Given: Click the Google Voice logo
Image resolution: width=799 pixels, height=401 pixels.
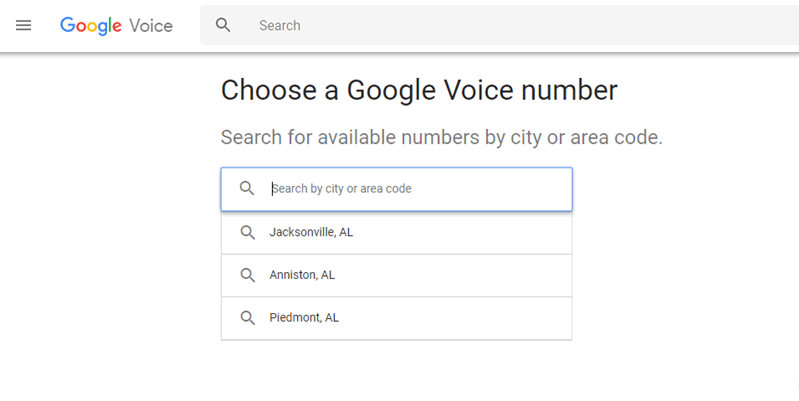Looking at the screenshot, I should [x=116, y=25].
